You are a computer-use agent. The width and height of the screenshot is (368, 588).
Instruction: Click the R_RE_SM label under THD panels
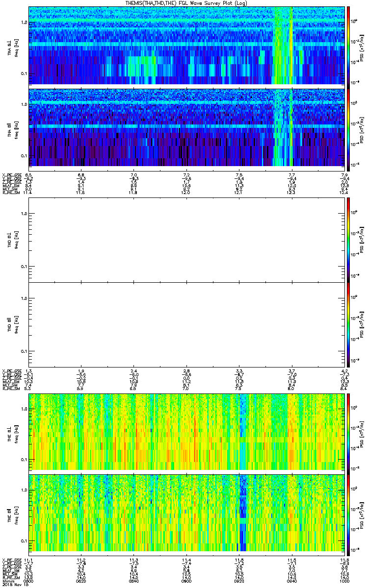(x=10, y=390)
